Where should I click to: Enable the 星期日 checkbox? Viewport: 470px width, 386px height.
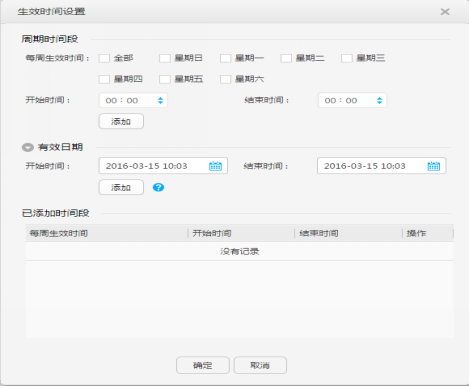(x=165, y=58)
